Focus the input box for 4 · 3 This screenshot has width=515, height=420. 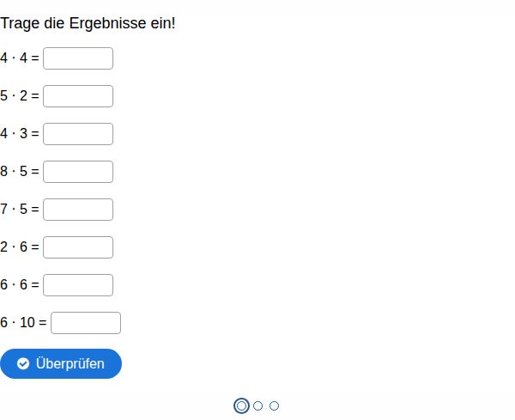[x=78, y=134]
